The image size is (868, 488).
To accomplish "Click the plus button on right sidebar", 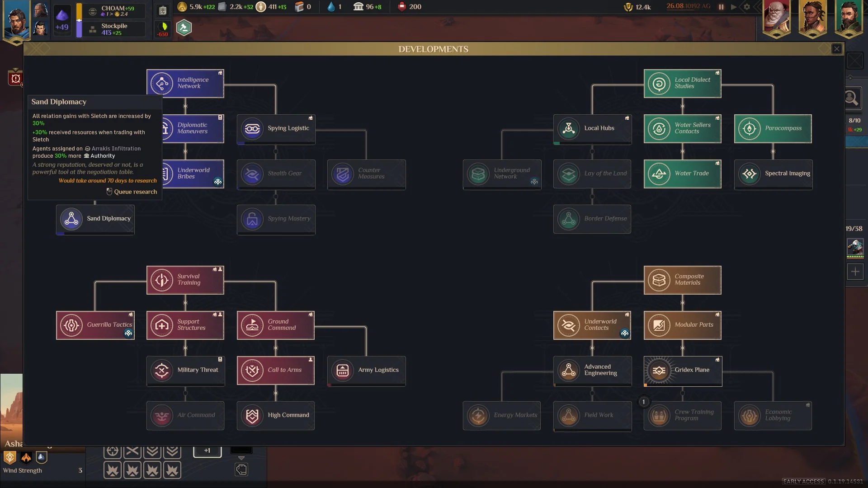I will [855, 272].
